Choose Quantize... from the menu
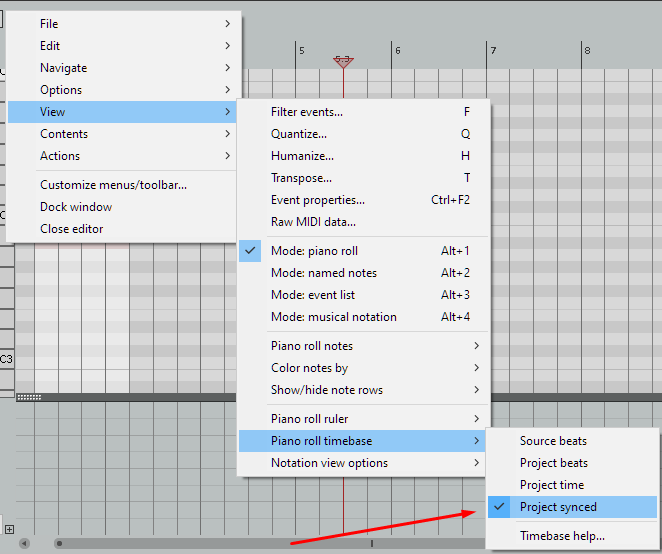Image resolution: width=662 pixels, height=554 pixels. [x=299, y=134]
